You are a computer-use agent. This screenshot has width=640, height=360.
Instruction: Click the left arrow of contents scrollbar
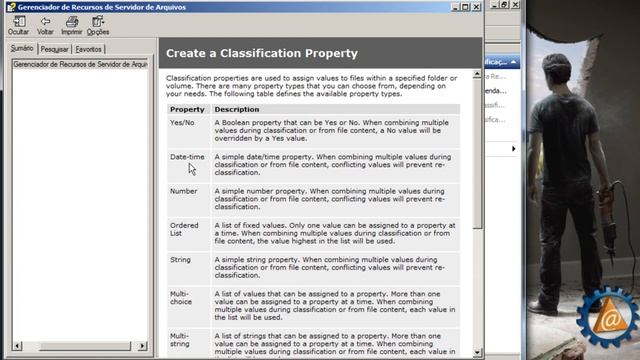17,346
